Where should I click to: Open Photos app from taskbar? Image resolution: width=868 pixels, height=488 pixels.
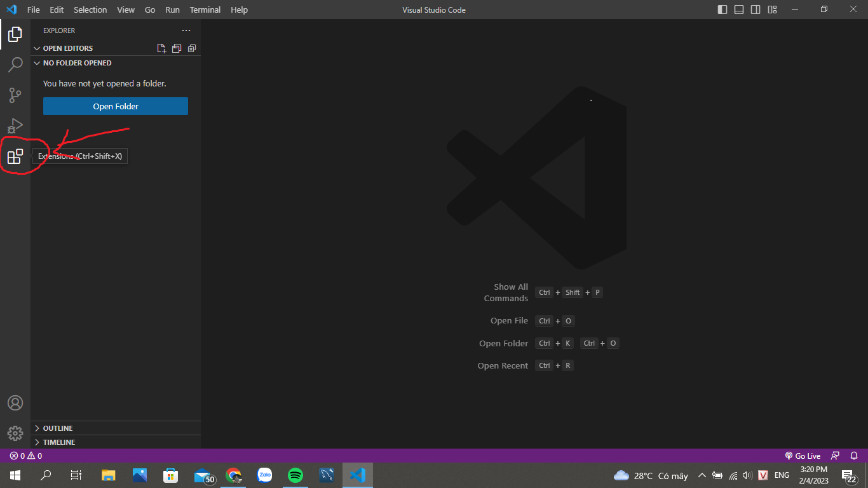(140, 475)
